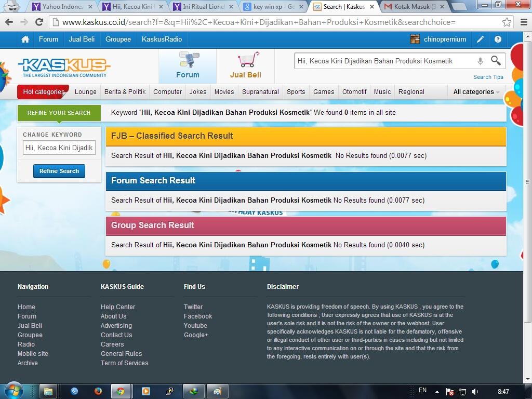Open the Search Tips link
This screenshot has height=399, width=532.
(488, 77)
